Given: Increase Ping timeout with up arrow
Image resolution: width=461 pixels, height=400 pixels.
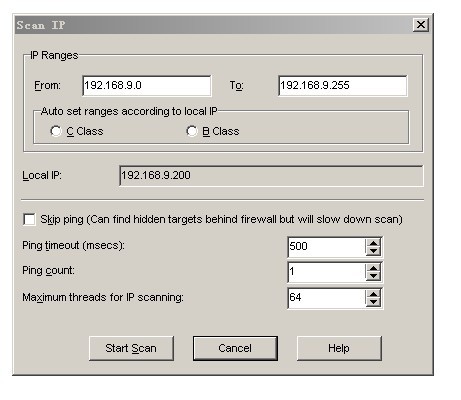Looking at the screenshot, I should click(373, 243).
